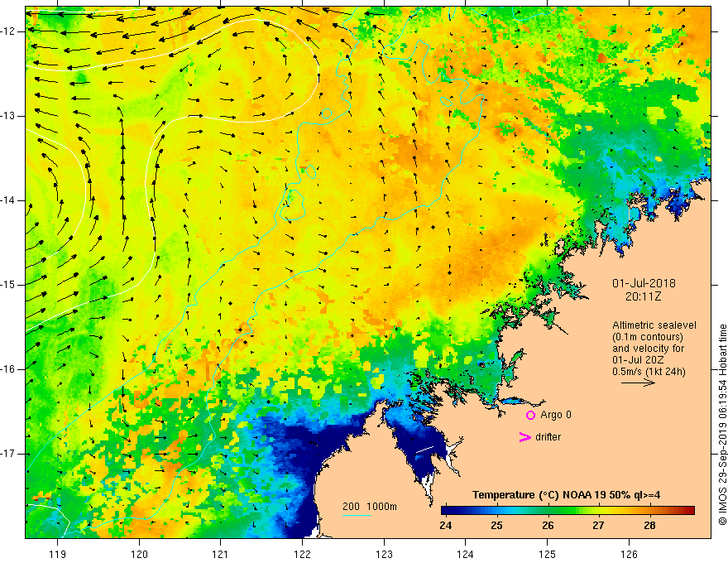728x563 pixels.
Task: Click latitude axis label -13
Action: (x=8, y=116)
